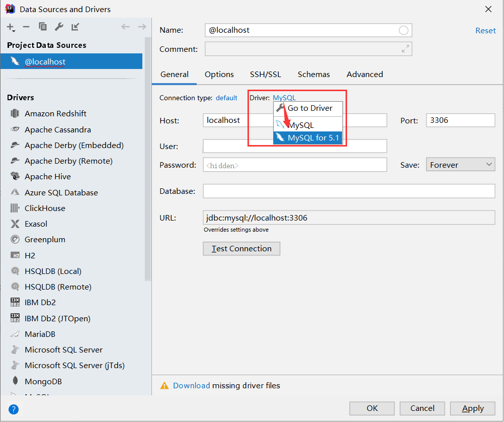The image size is (504, 422).
Task: Open the SSH/SSL tab
Action: pyautogui.click(x=266, y=75)
